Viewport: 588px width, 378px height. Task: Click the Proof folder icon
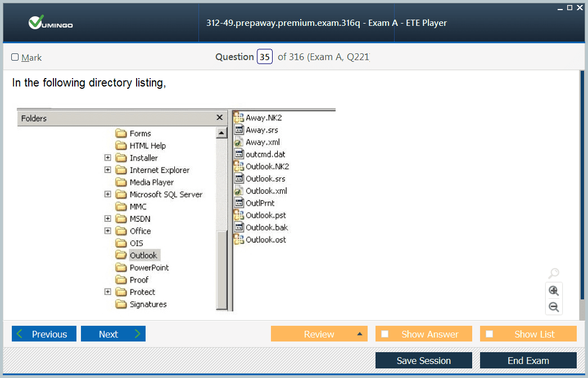[x=121, y=280]
